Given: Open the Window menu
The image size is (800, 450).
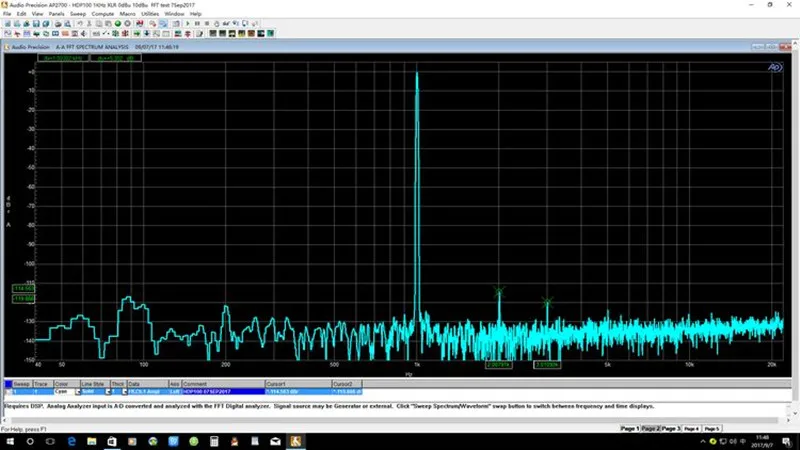Looking at the screenshot, I should click(x=174, y=14).
